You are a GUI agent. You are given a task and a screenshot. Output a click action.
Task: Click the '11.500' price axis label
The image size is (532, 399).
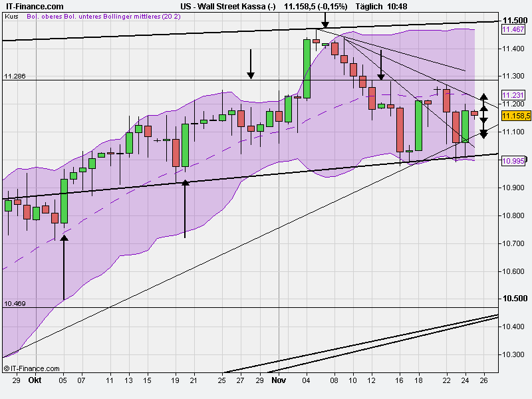click(515, 21)
